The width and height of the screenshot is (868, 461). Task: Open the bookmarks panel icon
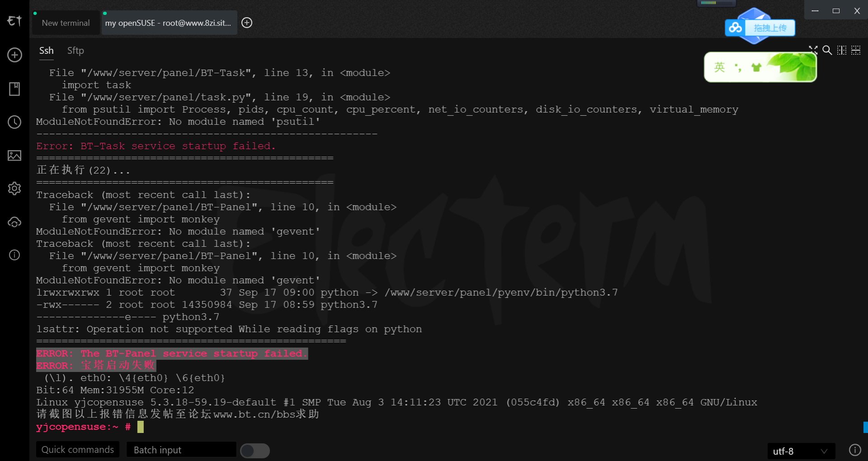(x=14, y=89)
